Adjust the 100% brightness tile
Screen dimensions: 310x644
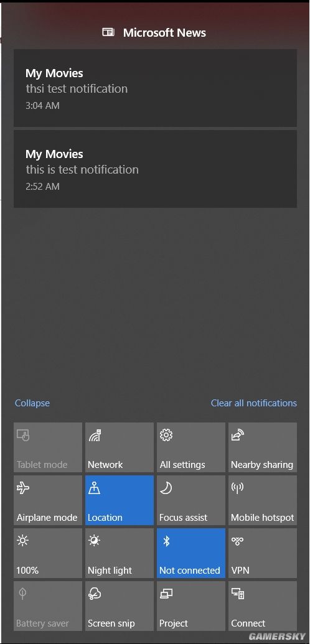point(48,553)
